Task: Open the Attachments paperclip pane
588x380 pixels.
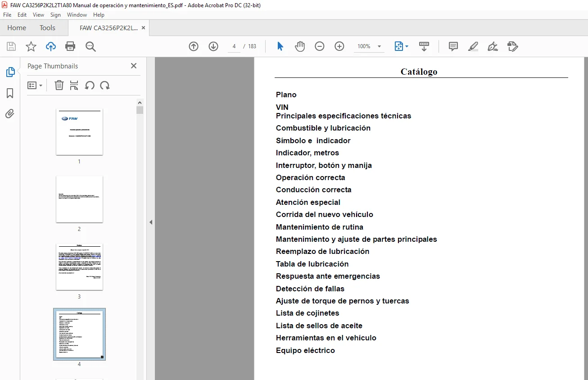Action: click(x=10, y=114)
